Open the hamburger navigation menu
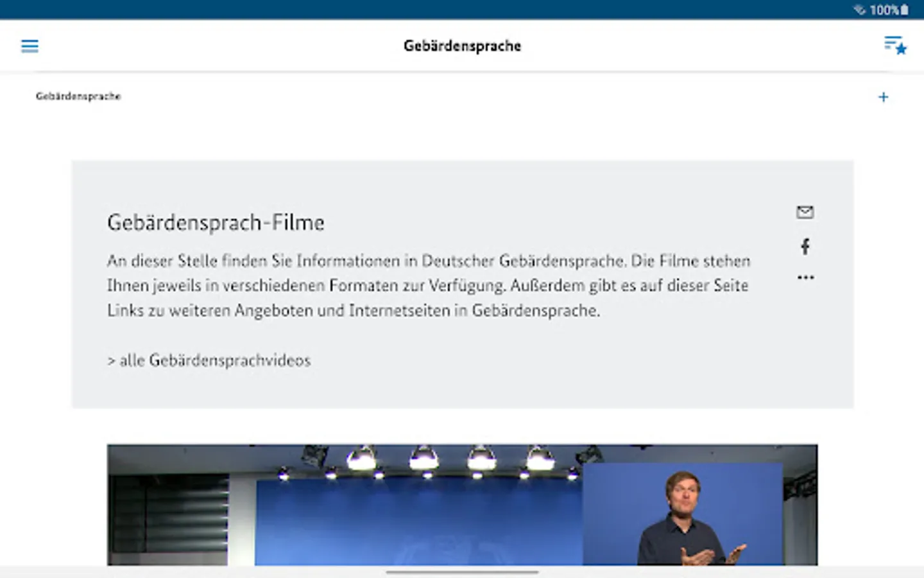This screenshot has width=924, height=578. [x=30, y=46]
